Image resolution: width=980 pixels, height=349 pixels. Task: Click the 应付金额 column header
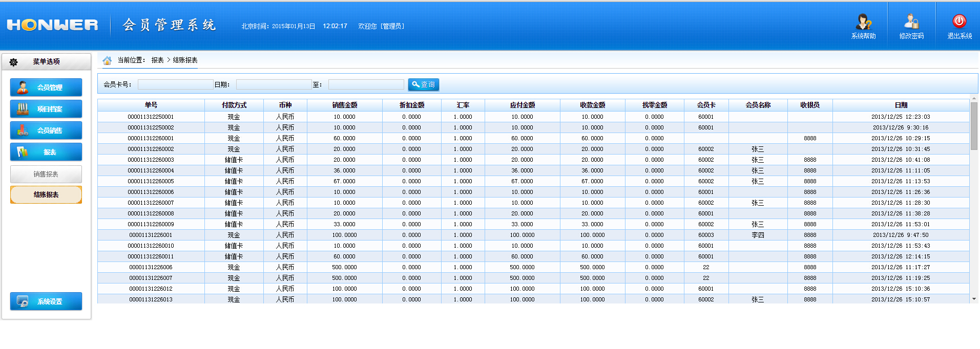point(523,105)
